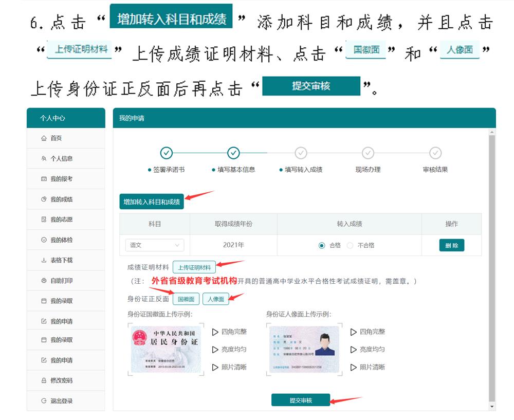Select the 合格 radio button
The width and height of the screenshot is (514, 420).
tap(322, 245)
